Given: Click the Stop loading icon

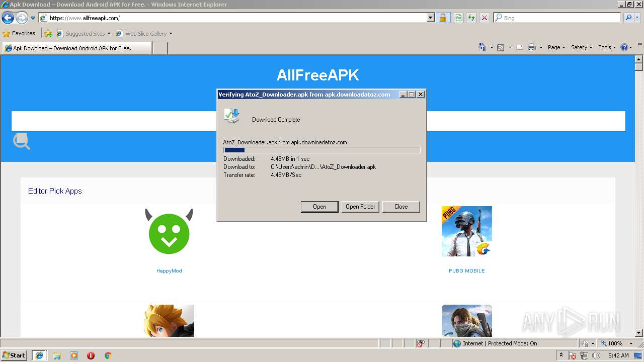Looking at the screenshot, I should tap(485, 18).
